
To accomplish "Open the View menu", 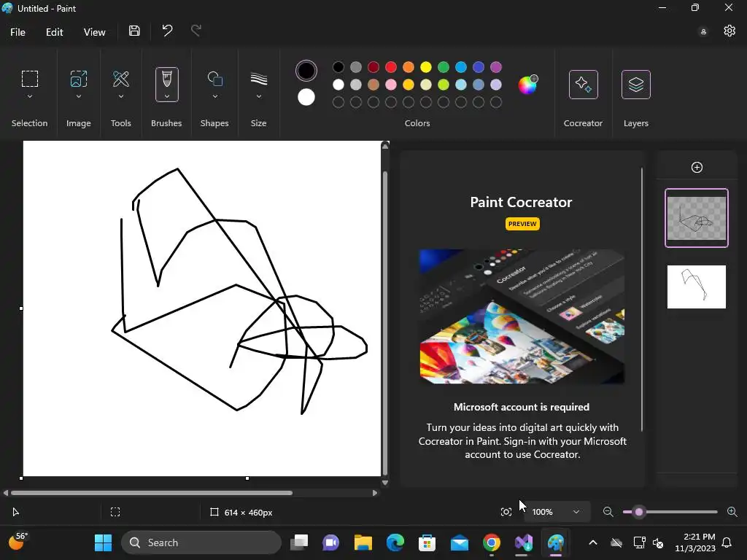I will 94,32.
